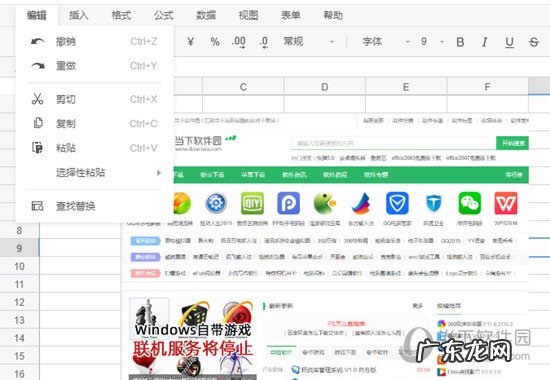Select row 9 header
550x380 pixels.
[x=19, y=248]
